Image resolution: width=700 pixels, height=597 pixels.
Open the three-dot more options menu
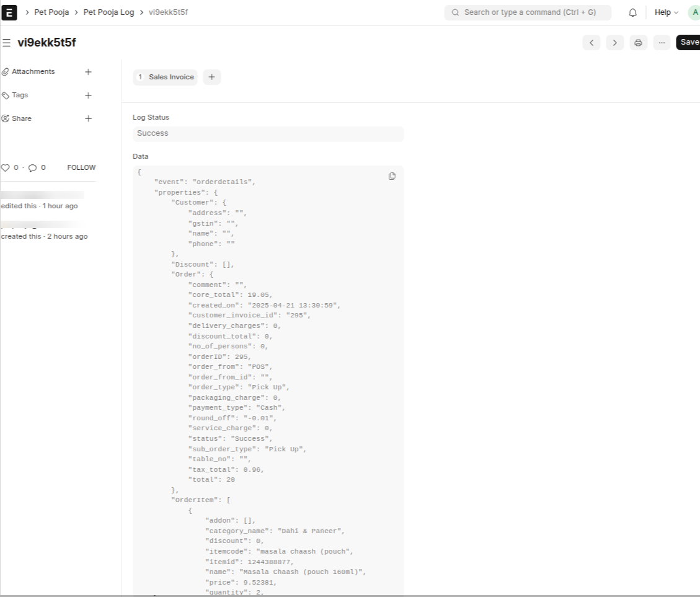click(662, 42)
